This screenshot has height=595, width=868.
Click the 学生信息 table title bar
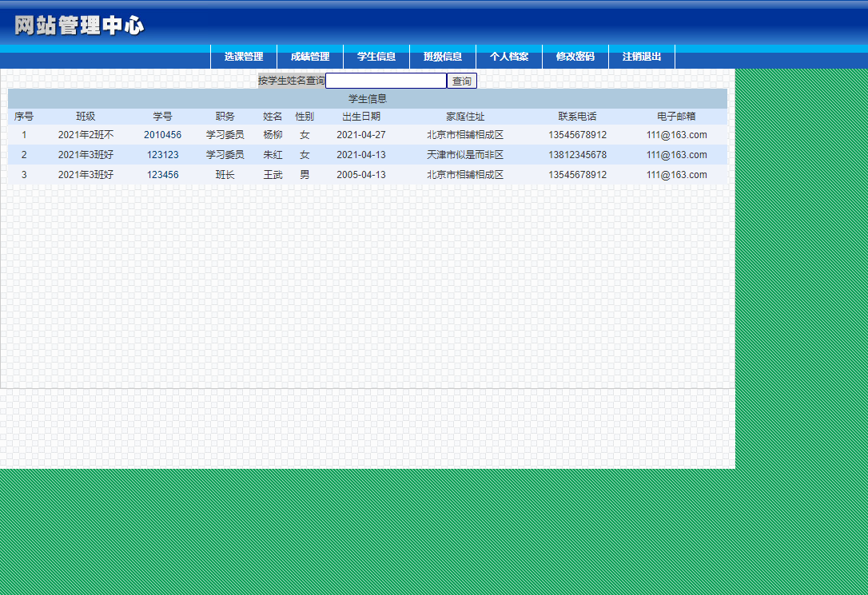(x=366, y=98)
